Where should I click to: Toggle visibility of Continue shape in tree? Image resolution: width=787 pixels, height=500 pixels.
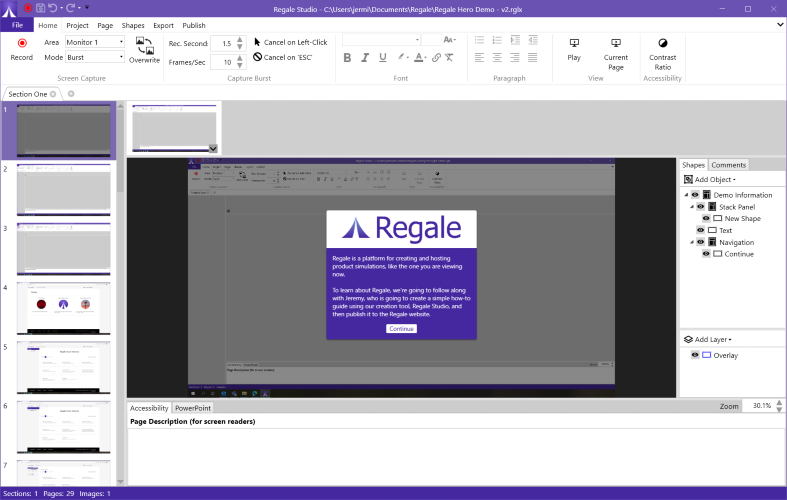(706, 254)
